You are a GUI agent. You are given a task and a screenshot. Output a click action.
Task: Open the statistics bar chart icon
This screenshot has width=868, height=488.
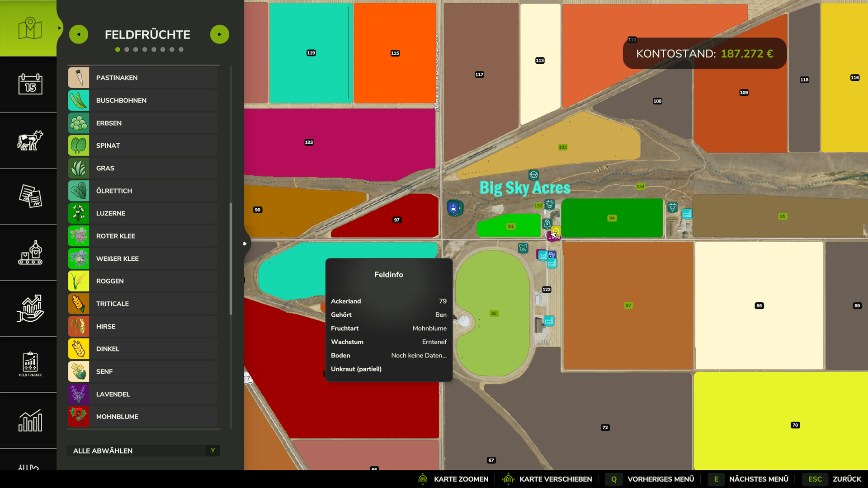tap(30, 421)
